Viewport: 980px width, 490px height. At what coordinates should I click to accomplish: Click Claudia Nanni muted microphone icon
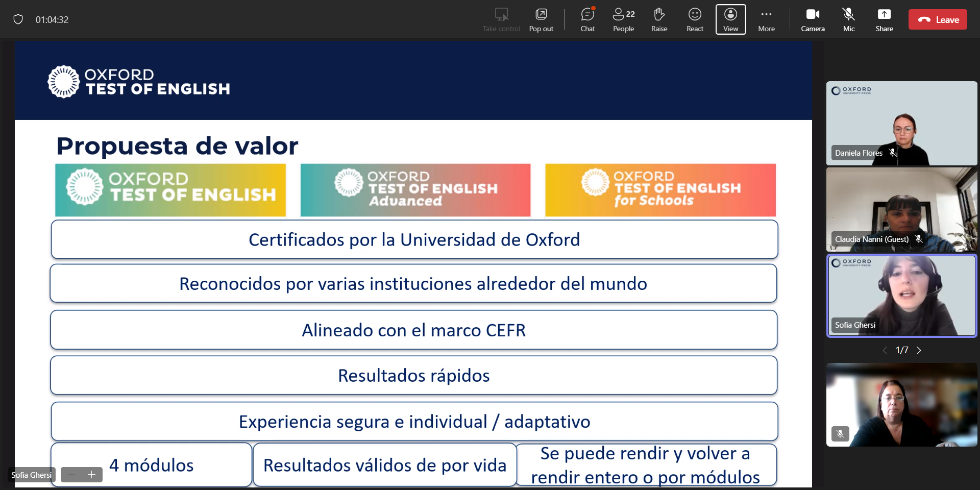919,239
